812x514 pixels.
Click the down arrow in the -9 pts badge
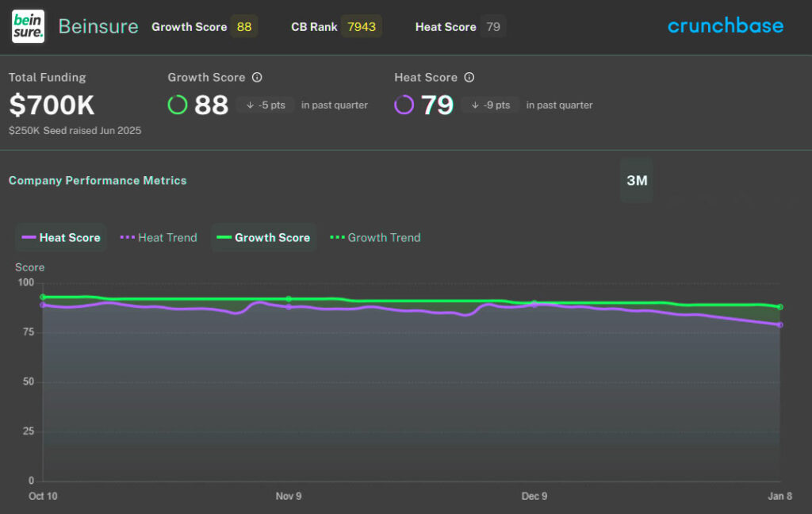pos(477,104)
